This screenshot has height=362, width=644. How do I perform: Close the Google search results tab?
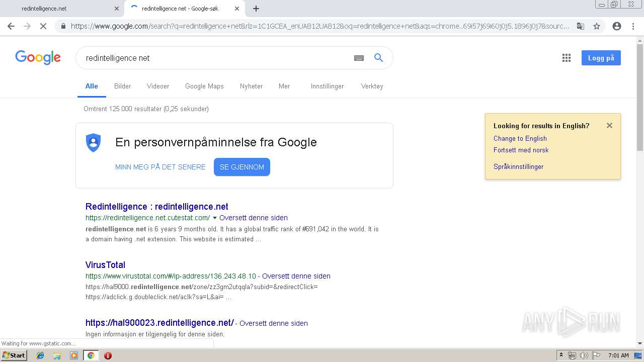[237, 9]
